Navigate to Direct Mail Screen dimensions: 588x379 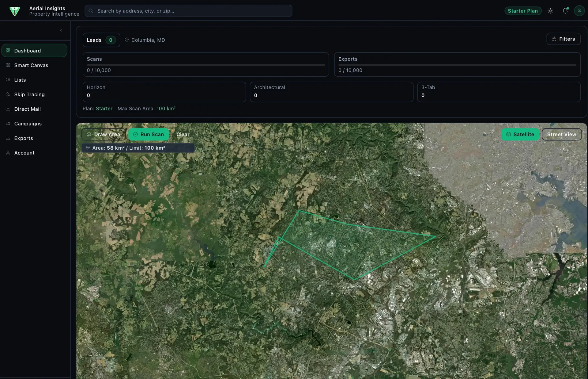click(x=34, y=109)
